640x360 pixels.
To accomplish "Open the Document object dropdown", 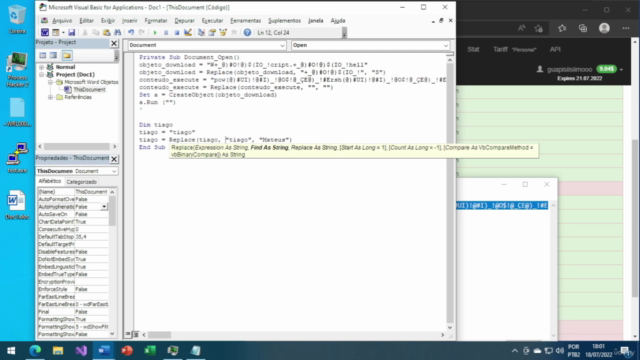I will click(x=282, y=45).
